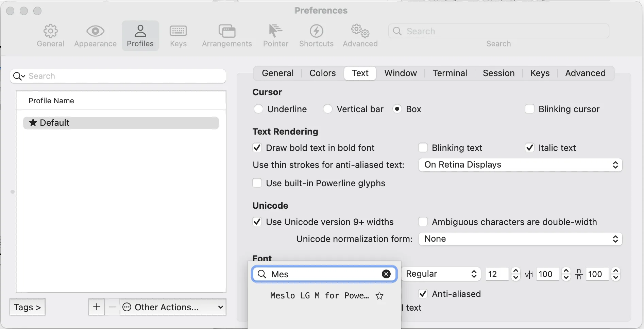The width and height of the screenshot is (644, 329).
Task: Switch to the profile Keys tab
Action: click(540, 73)
